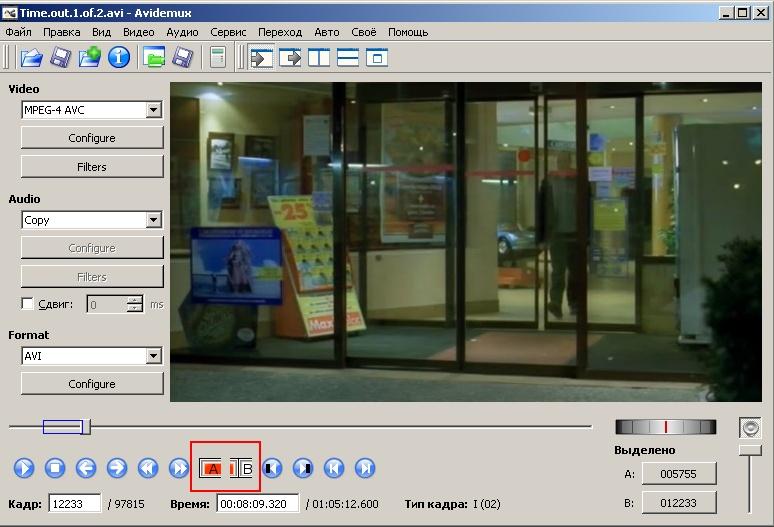The image size is (774, 527).
Task: Go to the last frame
Action: pyautogui.click(x=365, y=468)
